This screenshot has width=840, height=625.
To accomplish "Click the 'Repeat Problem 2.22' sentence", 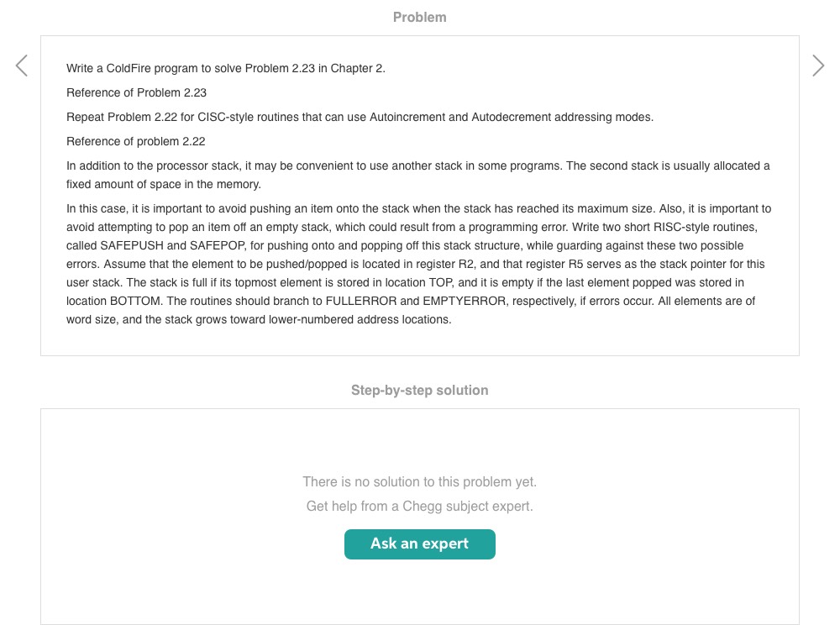I will 360,117.
